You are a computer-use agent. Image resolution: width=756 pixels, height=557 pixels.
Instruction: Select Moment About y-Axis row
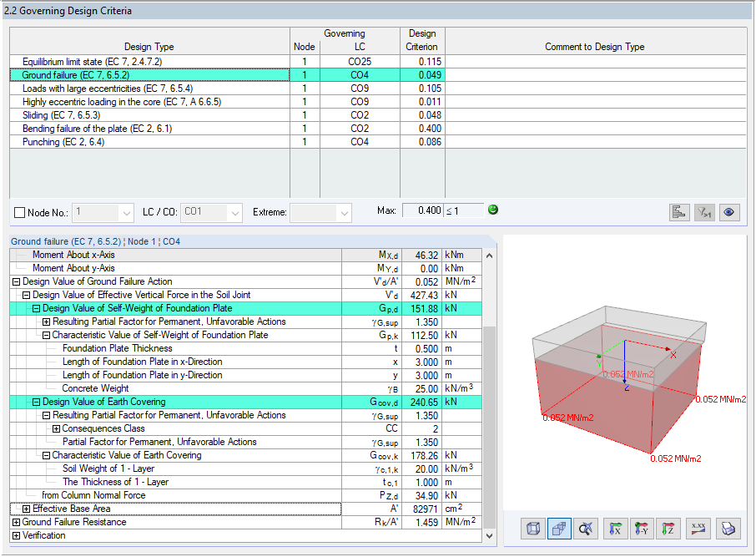(246, 268)
